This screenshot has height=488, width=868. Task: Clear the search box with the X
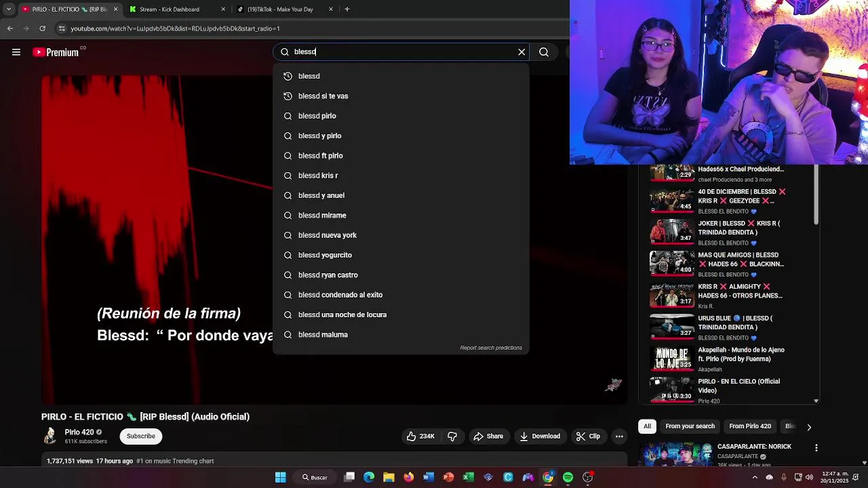click(x=521, y=52)
